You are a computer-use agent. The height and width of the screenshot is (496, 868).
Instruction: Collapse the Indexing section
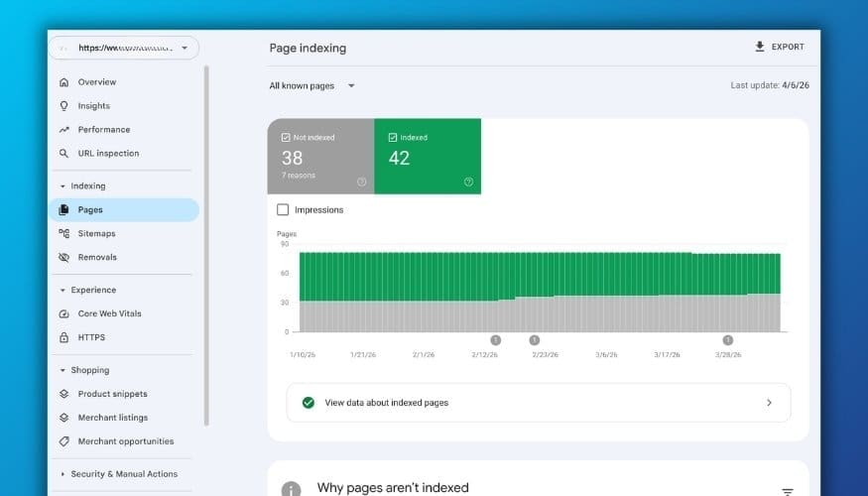tap(62, 186)
